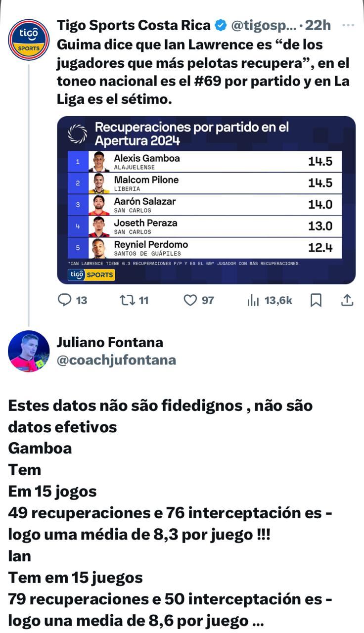Screen dimensions: 364x633
Task: Select the Malcom Pilone row
Action: click(x=205, y=183)
